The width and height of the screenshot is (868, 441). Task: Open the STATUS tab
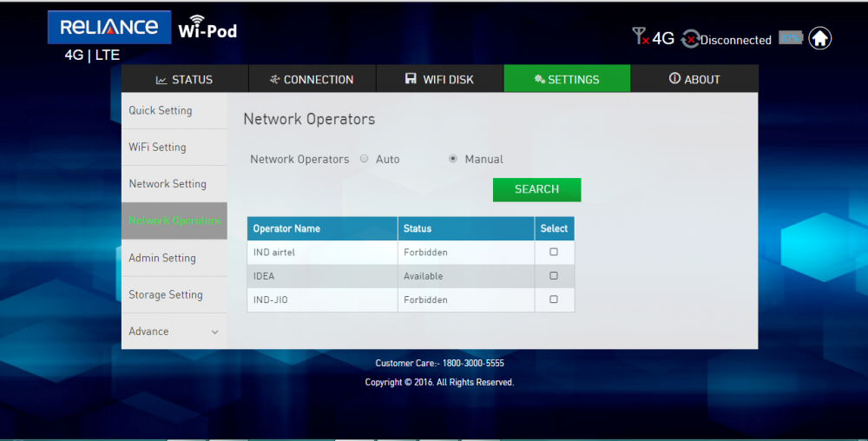(x=184, y=79)
